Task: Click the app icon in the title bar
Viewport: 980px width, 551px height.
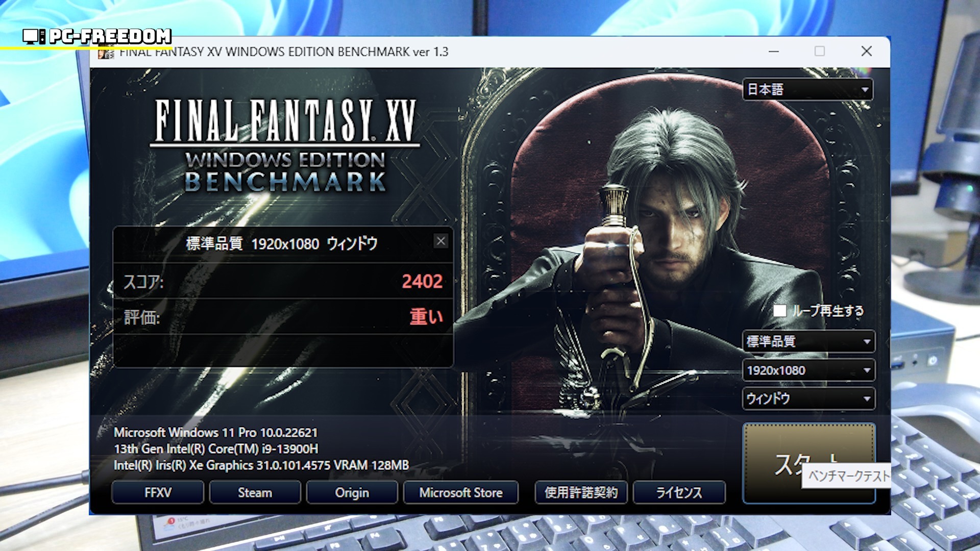Action: (x=106, y=53)
